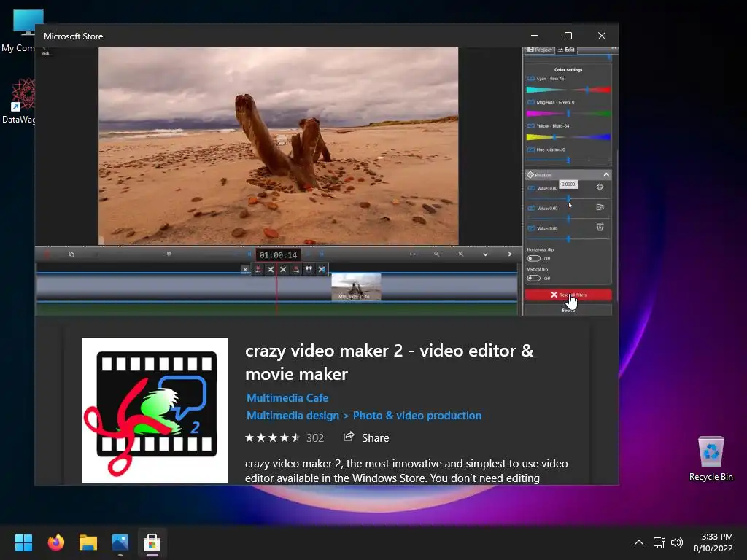Click the 01:00.14 timecode display

tap(278, 254)
